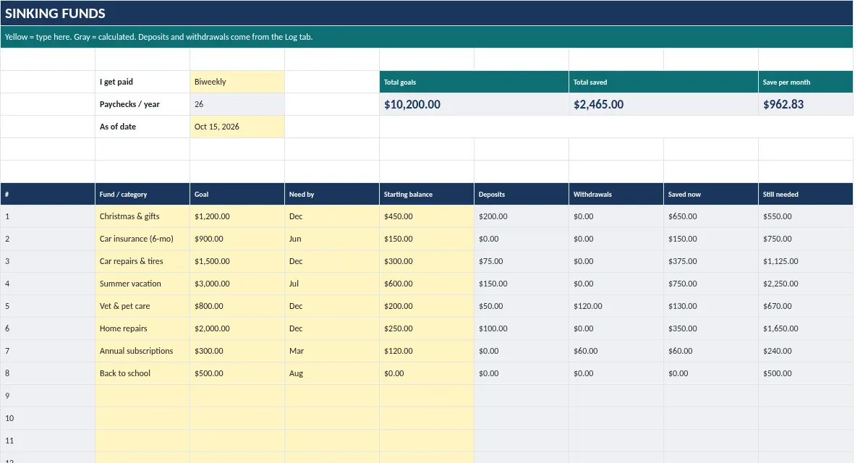Click the row number 8 cell
Viewport: 868px width, 463px height.
[x=48, y=373]
